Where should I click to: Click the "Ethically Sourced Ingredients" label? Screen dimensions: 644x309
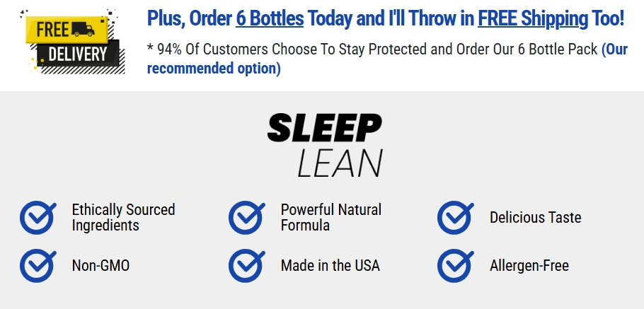tap(123, 218)
